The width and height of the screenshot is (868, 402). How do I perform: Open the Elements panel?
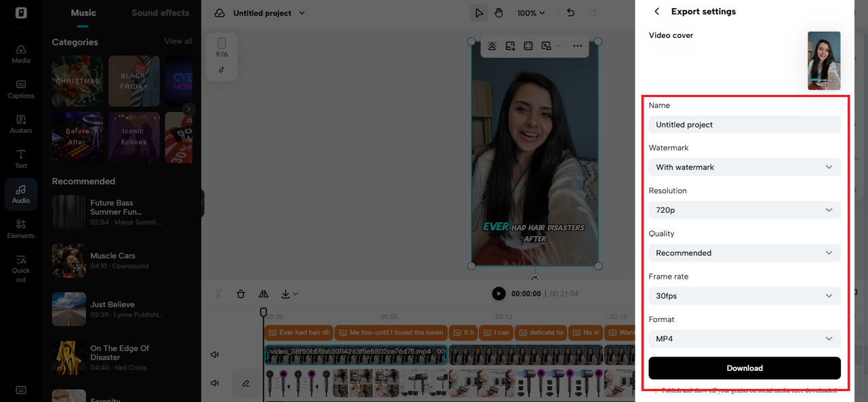pos(21,229)
